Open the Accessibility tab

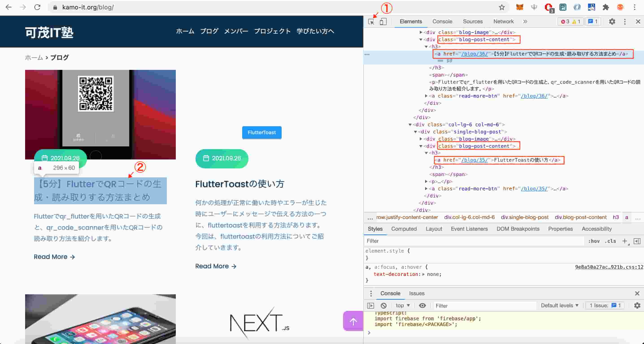(596, 229)
